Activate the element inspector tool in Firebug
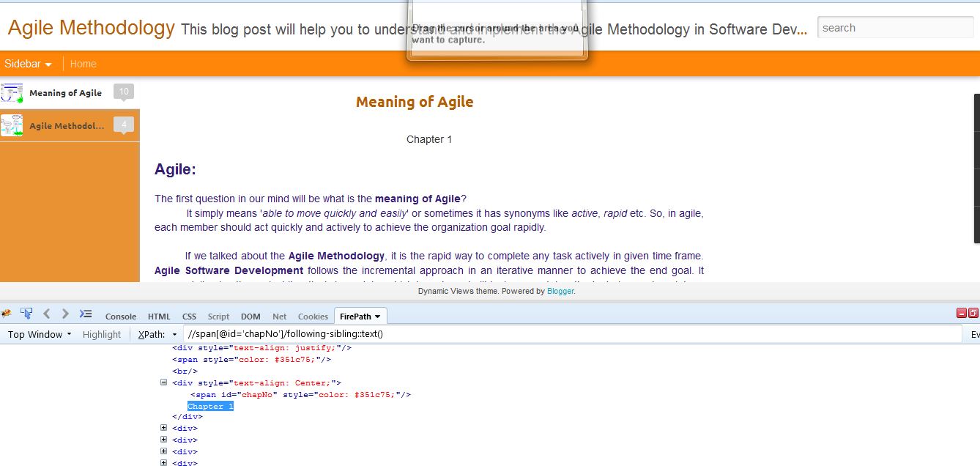 click(26, 313)
